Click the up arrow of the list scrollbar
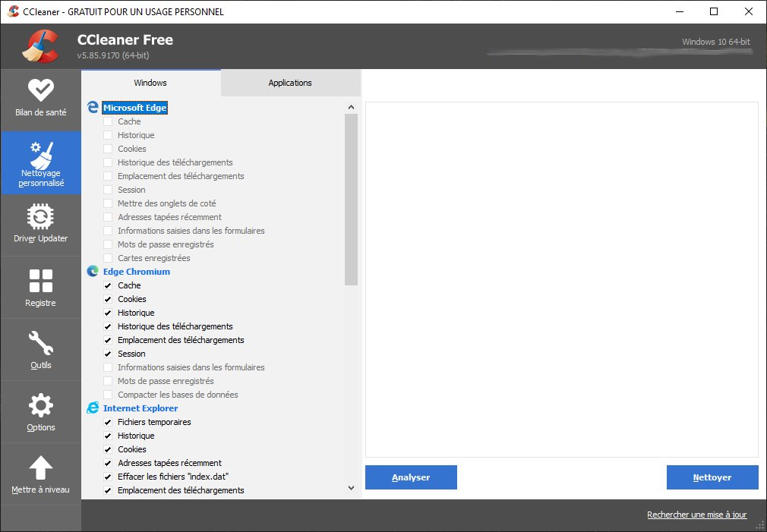This screenshot has height=532, width=767. point(351,107)
